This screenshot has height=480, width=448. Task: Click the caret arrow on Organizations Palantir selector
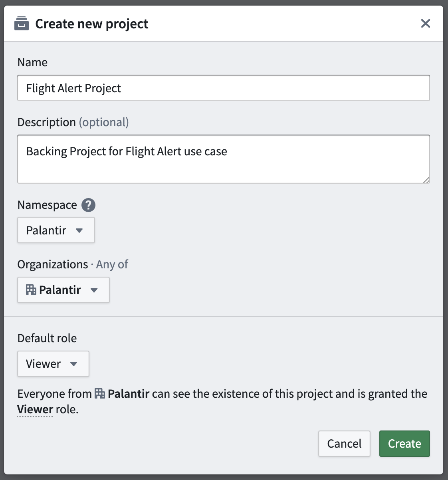94,290
